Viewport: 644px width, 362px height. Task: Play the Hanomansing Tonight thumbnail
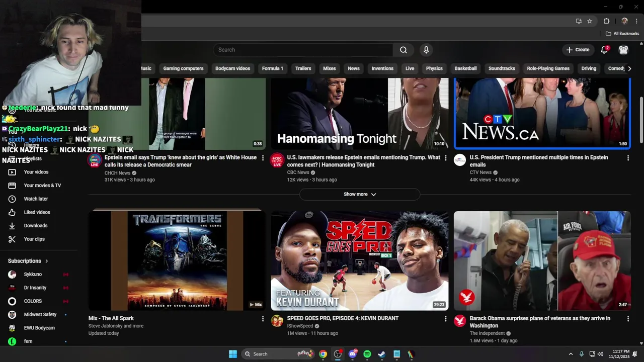(359, 114)
